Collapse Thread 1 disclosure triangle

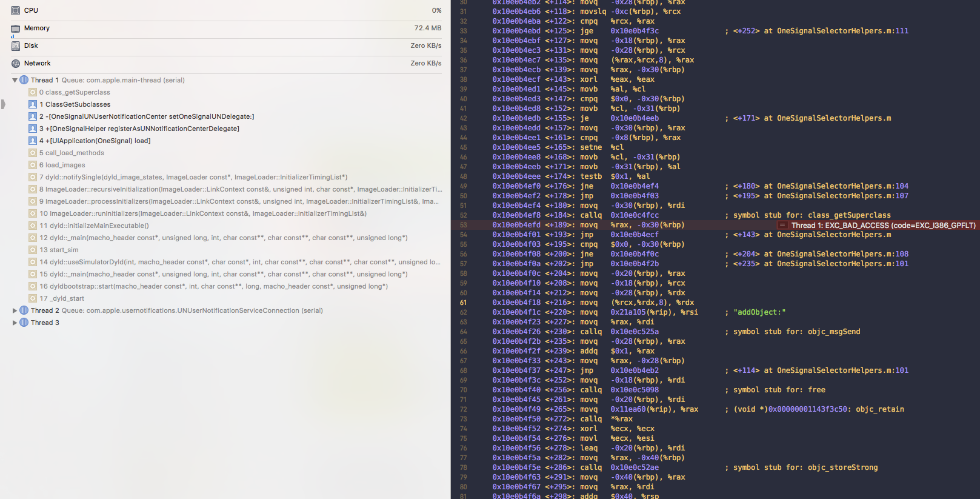click(x=15, y=80)
